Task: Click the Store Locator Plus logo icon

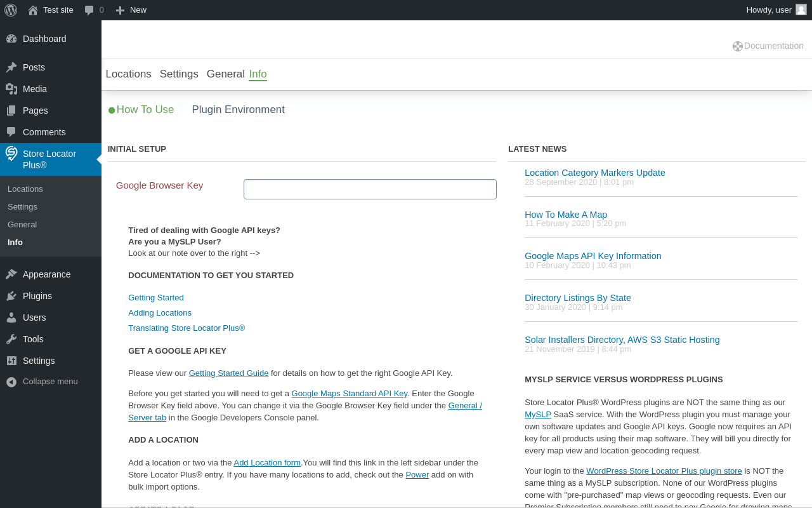Action: pos(11,154)
